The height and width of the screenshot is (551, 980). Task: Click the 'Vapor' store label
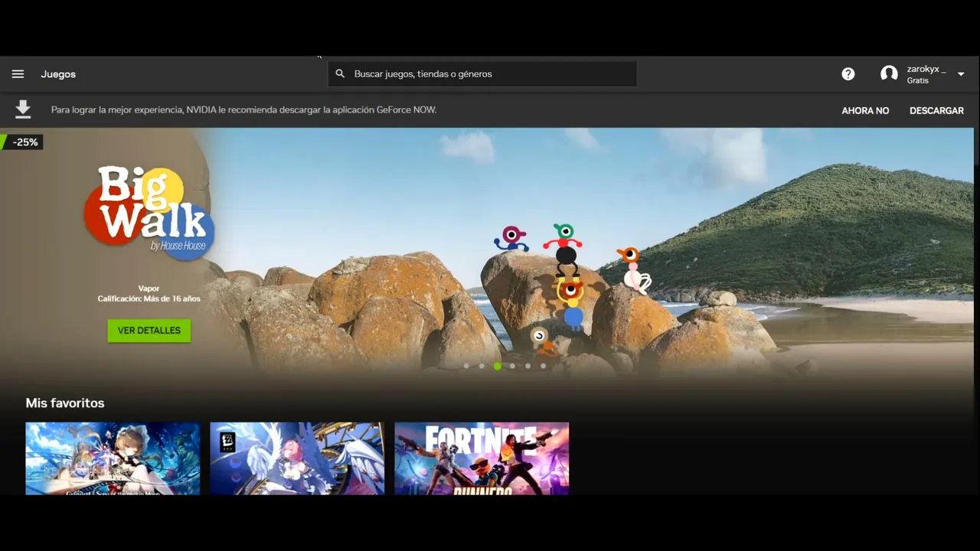pos(149,289)
